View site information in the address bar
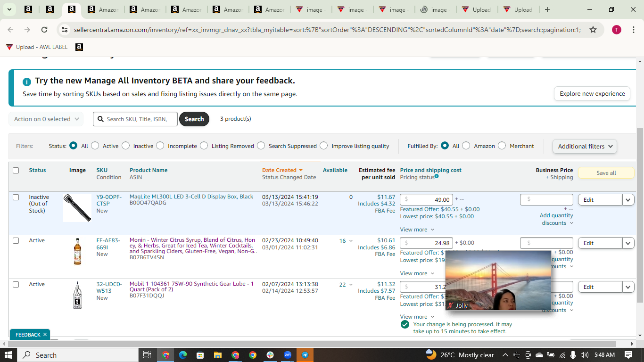 (65, 30)
